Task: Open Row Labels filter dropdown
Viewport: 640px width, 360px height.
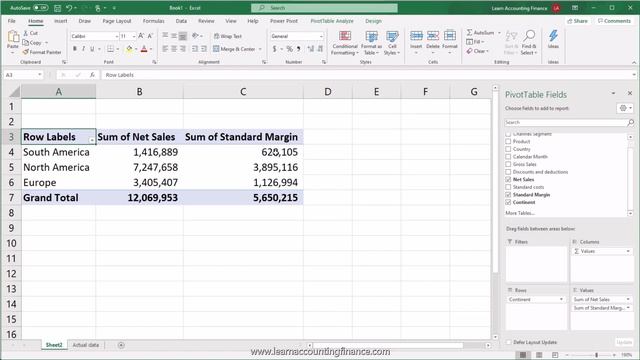Action: pos(92,140)
